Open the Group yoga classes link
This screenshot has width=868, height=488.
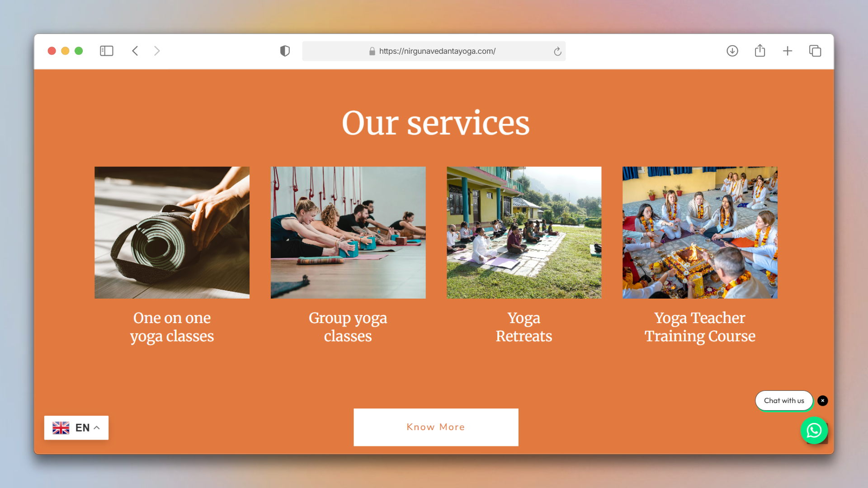(x=348, y=327)
